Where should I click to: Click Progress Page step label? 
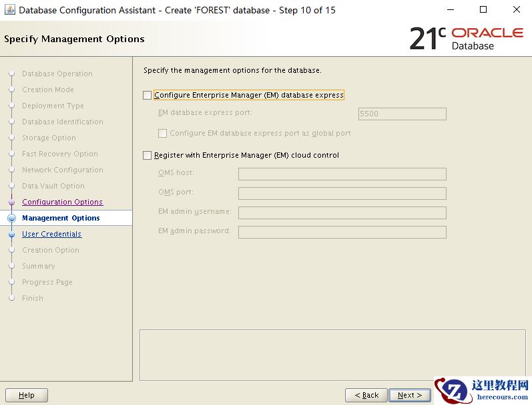coord(47,282)
